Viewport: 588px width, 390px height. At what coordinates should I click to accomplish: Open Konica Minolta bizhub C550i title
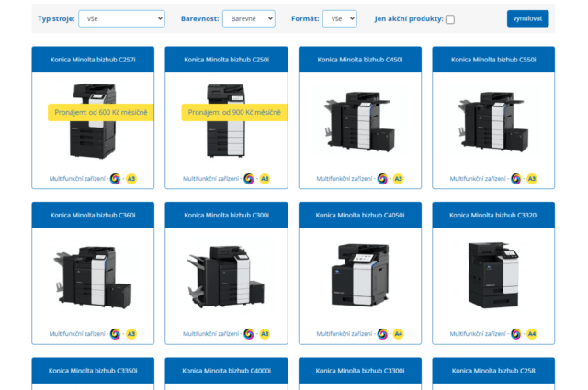[x=493, y=60]
